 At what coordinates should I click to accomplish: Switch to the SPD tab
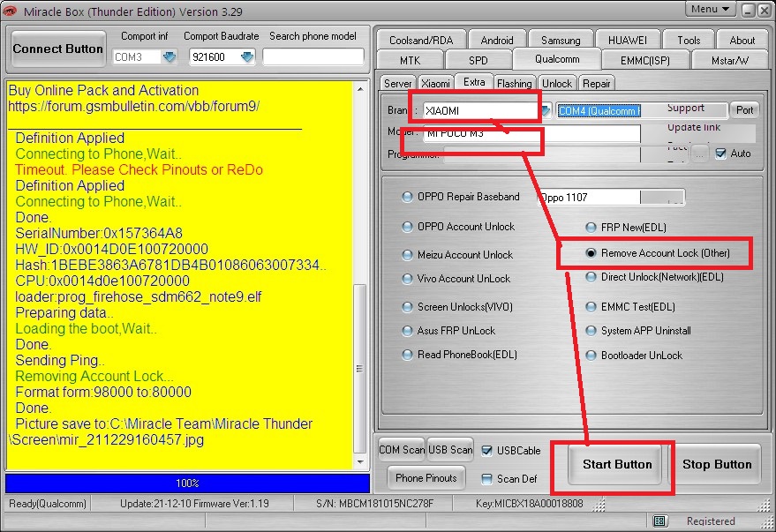478,60
